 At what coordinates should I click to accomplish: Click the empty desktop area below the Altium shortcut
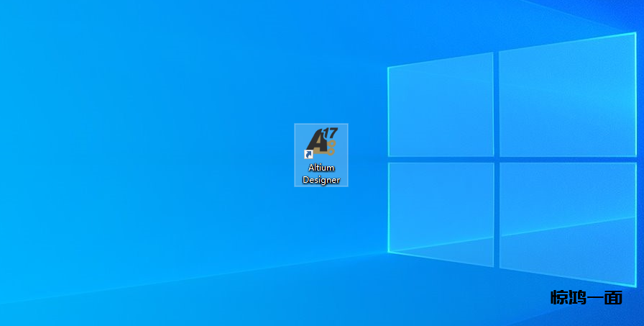pyautogui.click(x=321, y=245)
